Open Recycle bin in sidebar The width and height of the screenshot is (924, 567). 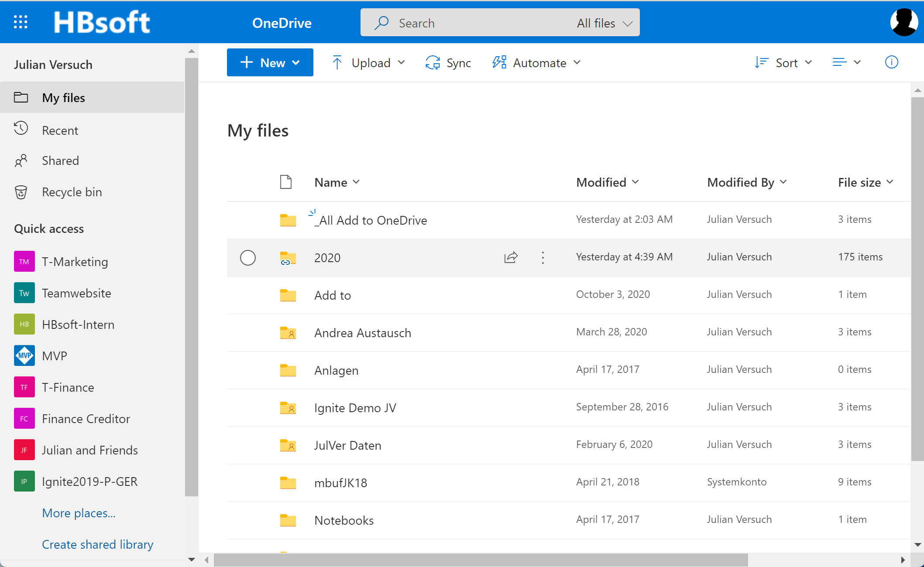(x=72, y=192)
